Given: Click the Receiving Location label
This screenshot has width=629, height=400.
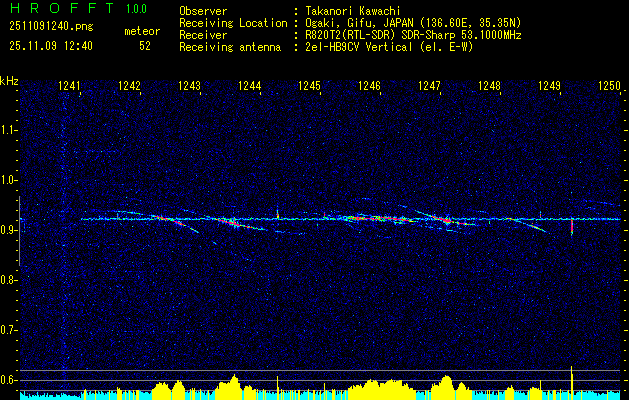Looking at the screenshot, I should click(233, 23).
